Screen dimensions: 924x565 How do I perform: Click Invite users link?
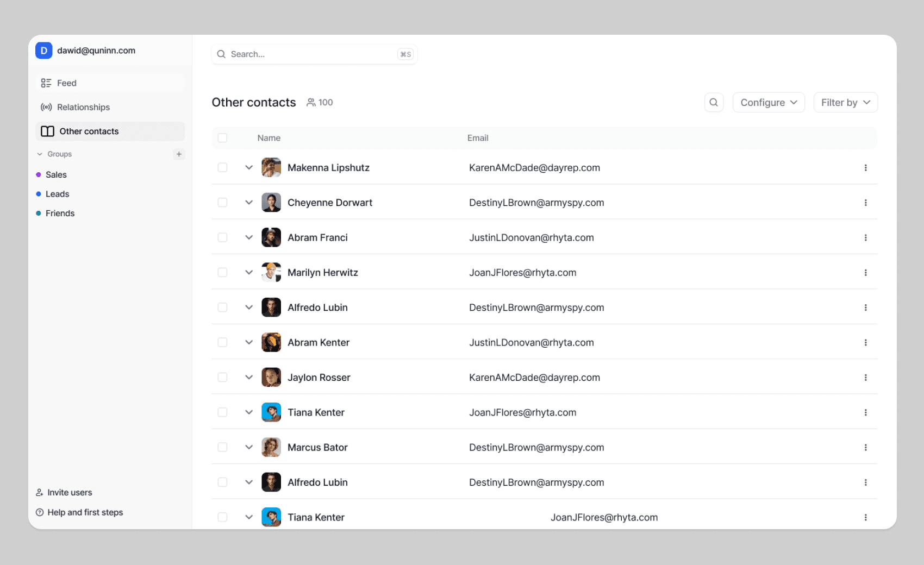[70, 493]
